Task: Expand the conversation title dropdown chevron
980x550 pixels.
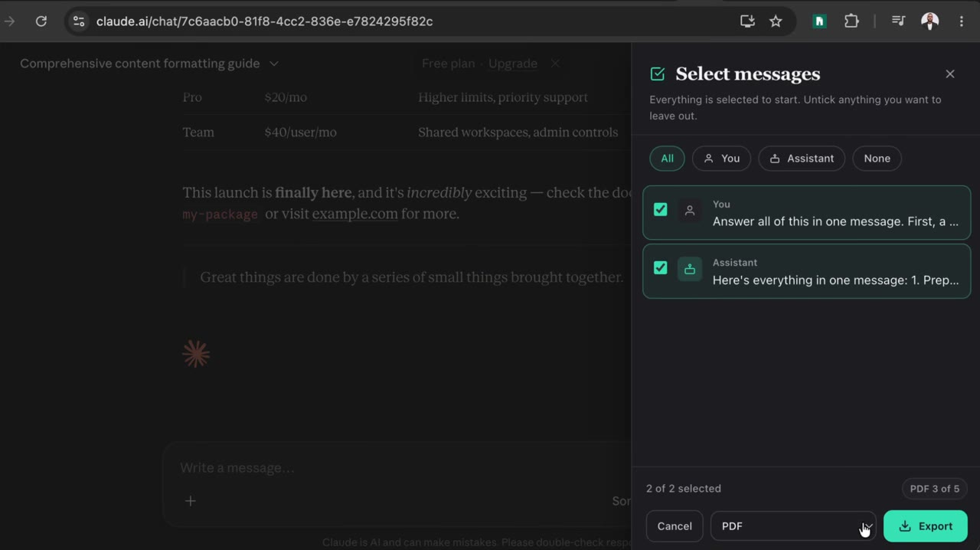Action: point(274,64)
